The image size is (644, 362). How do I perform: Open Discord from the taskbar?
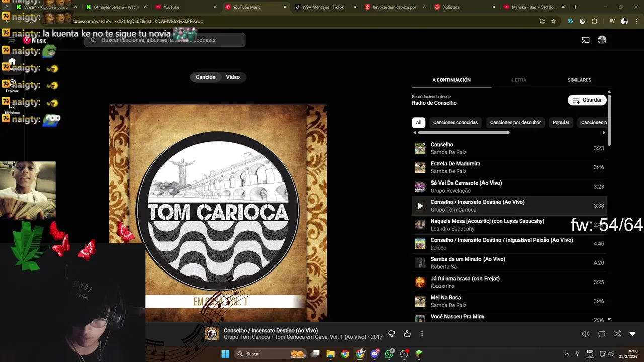click(375, 354)
